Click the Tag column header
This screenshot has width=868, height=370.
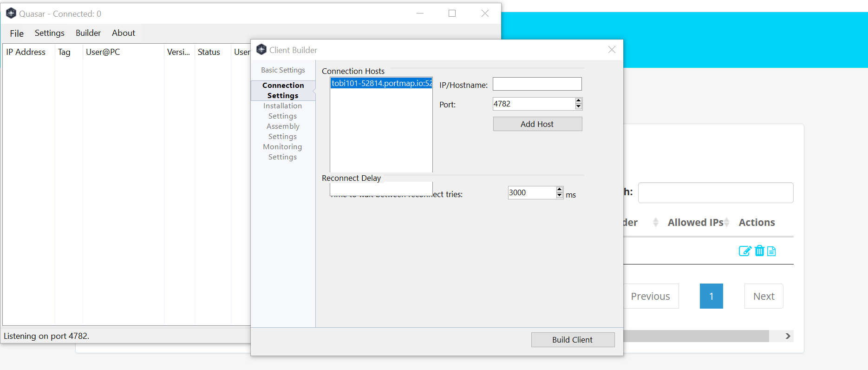pos(69,52)
